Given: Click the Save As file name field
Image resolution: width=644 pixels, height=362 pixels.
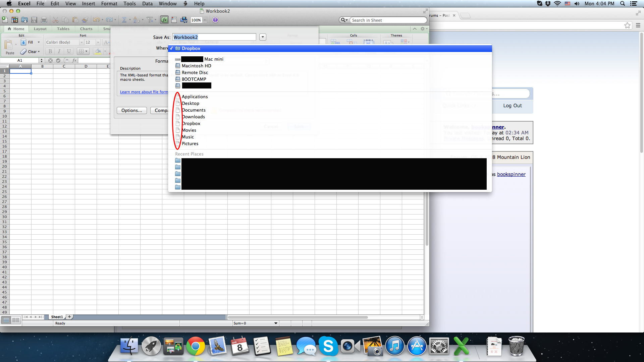Looking at the screenshot, I should (x=214, y=37).
